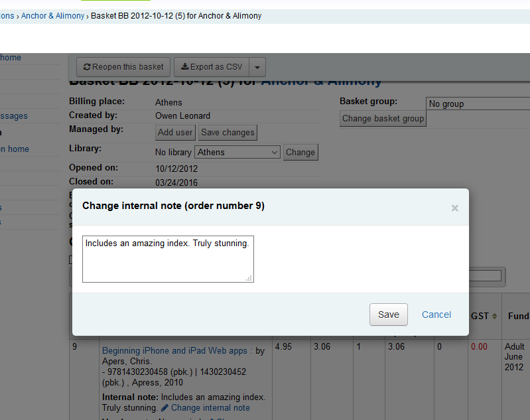Open the No group basket group dropdown

(x=478, y=104)
